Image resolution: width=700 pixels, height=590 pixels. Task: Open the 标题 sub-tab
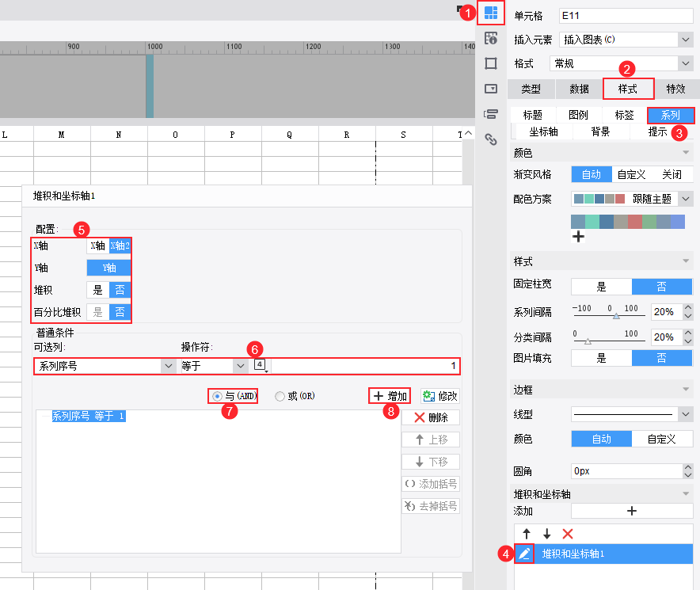(533, 115)
